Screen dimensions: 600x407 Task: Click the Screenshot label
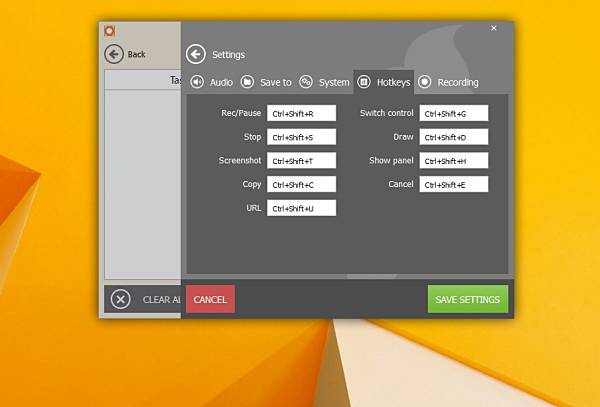[x=240, y=161]
